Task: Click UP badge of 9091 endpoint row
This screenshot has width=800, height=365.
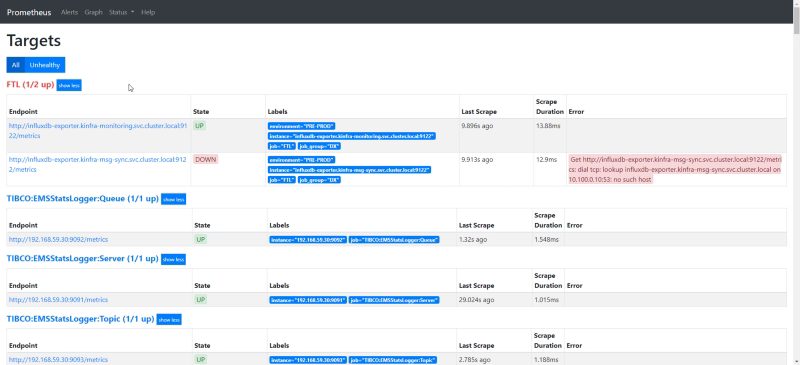Action: tap(201, 300)
